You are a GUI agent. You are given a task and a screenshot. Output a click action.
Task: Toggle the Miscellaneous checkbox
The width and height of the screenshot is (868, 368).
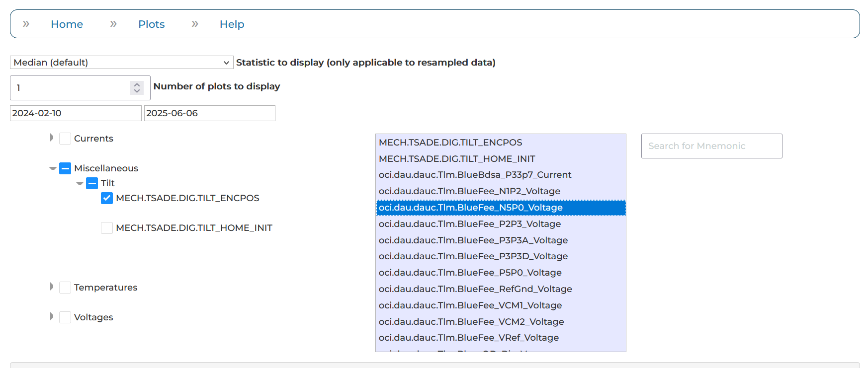point(65,168)
